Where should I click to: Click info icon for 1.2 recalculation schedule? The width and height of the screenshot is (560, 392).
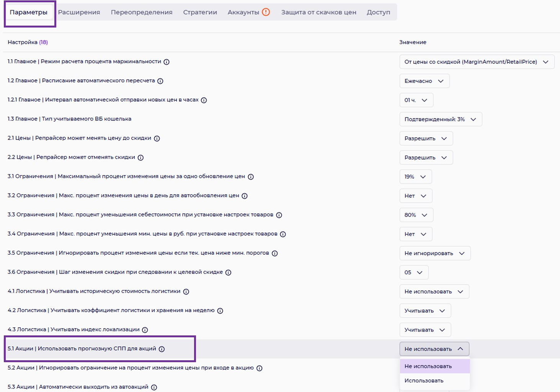(x=160, y=81)
